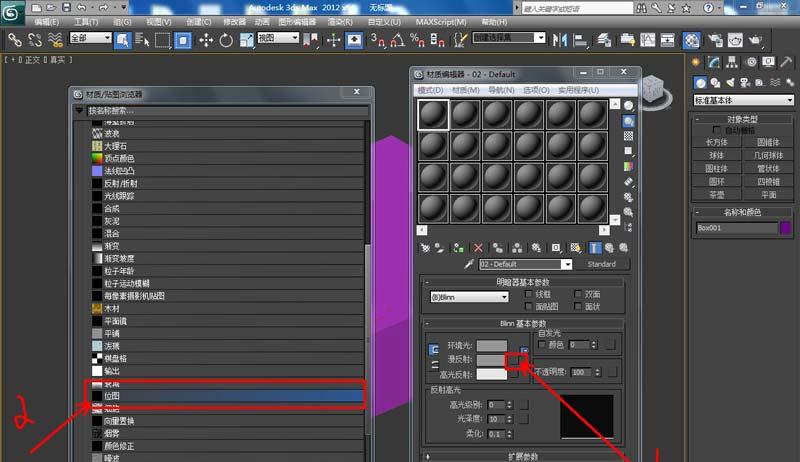Screen dimensions: 800x462
Task: Click the binoculars search icon
Action: 641,8
